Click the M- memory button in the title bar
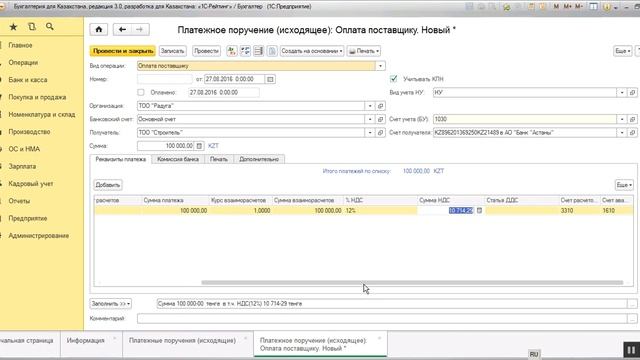 [x=579, y=7]
